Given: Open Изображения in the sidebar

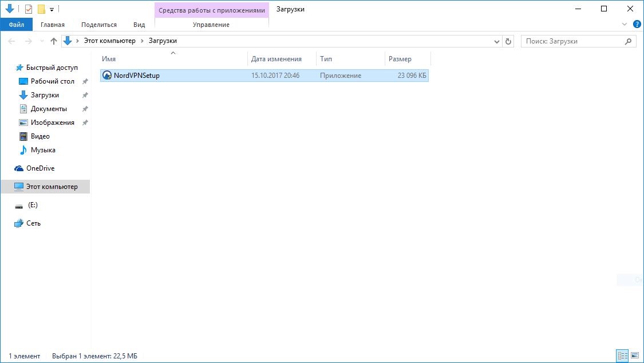Looking at the screenshot, I should pyautogui.click(x=53, y=123).
